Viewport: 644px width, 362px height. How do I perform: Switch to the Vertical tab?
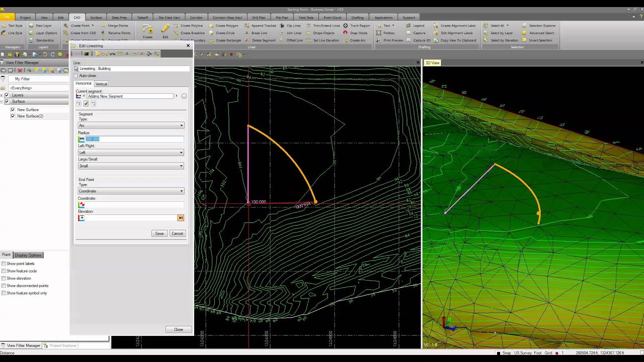pos(101,83)
